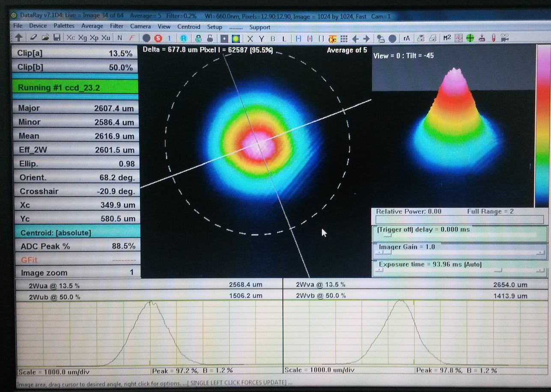
Task: Click the L toolbar button
Action: pyautogui.click(x=284, y=39)
